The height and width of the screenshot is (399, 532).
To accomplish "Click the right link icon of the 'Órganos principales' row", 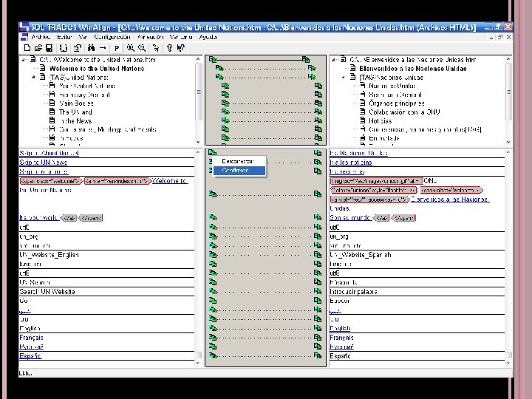I will [318, 103].
